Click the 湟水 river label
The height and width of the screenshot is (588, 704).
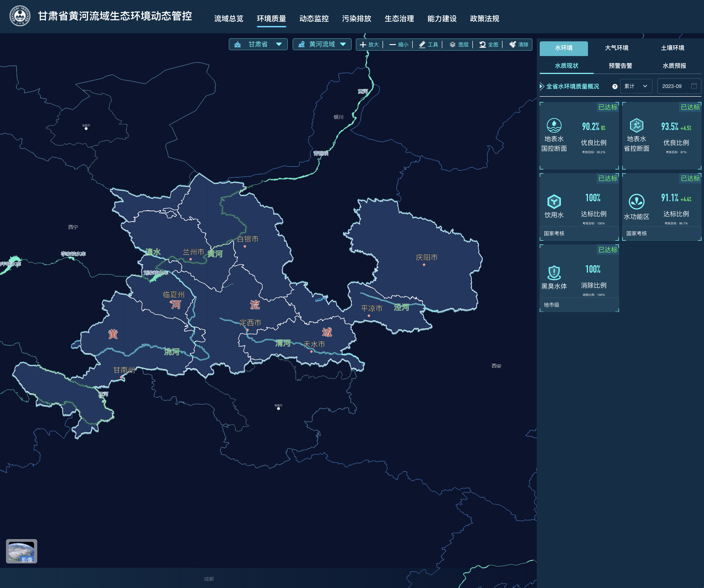pos(153,252)
